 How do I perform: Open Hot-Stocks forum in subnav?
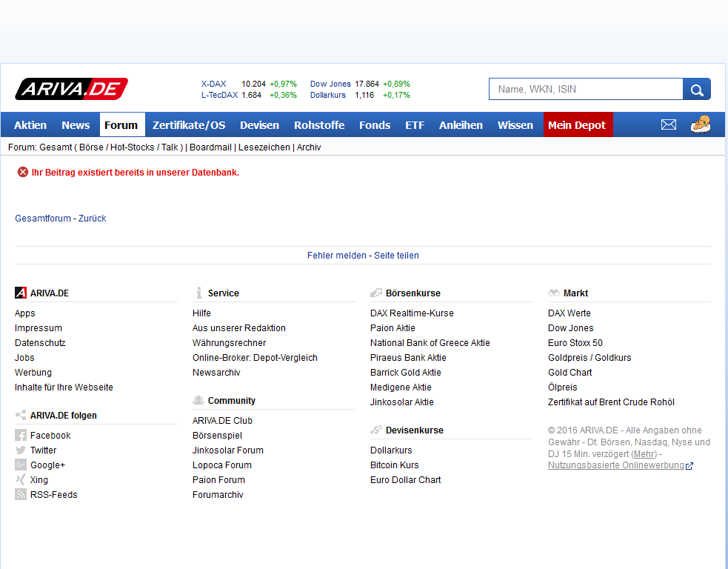pyautogui.click(x=133, y=147)
